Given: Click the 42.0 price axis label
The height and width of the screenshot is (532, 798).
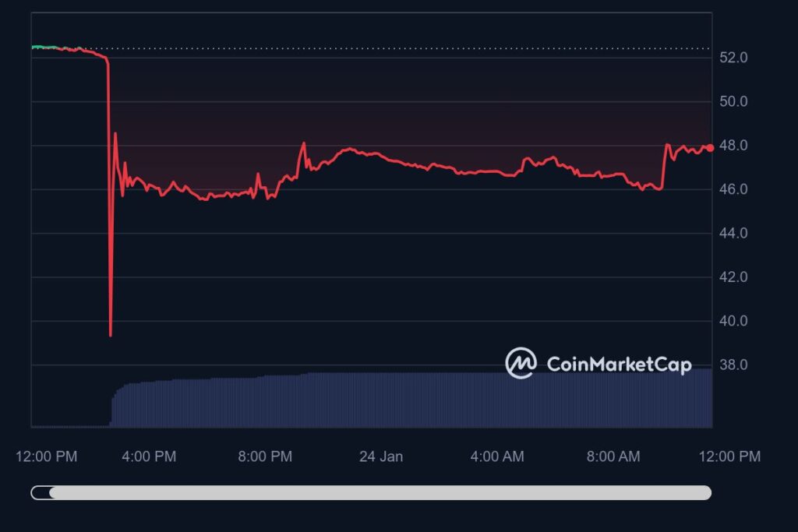Looking at the screenshot, I should 733,277.
